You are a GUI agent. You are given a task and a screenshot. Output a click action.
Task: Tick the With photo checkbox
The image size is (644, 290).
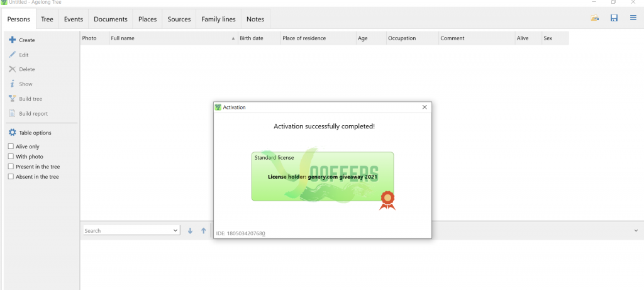coord(11,157)
